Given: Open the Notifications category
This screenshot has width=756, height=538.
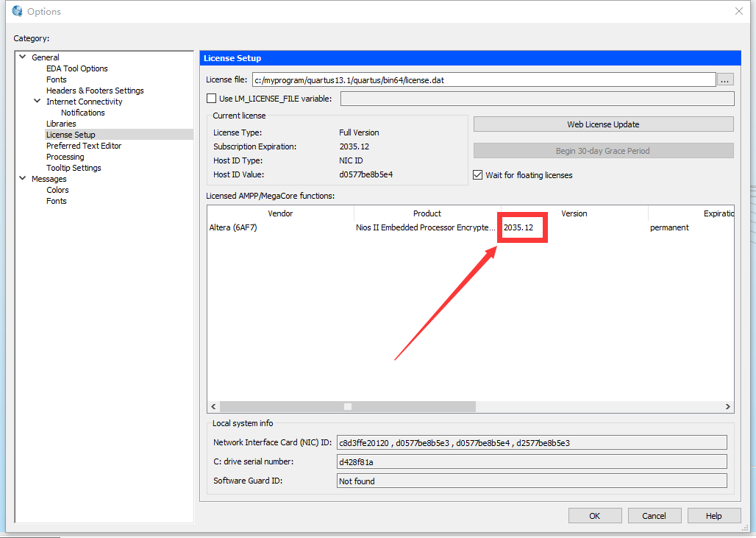Looking at the screenshot, I should tap(83, 113).
